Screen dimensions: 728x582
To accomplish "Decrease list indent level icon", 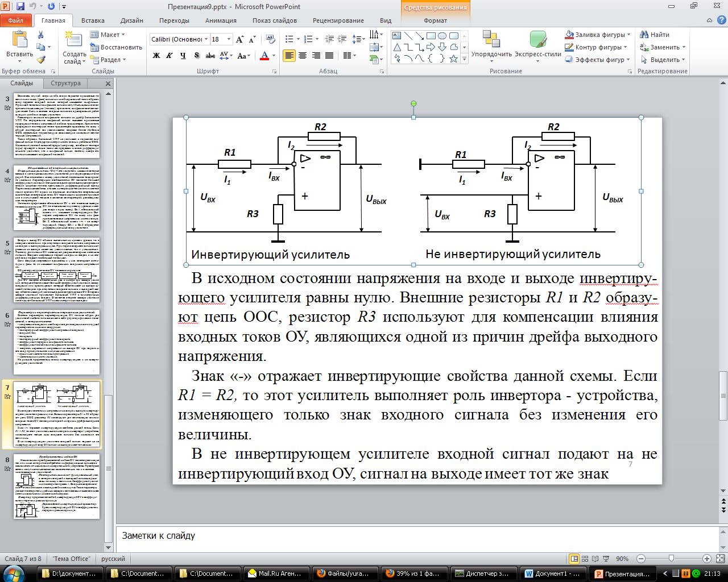I will (329, 39).
